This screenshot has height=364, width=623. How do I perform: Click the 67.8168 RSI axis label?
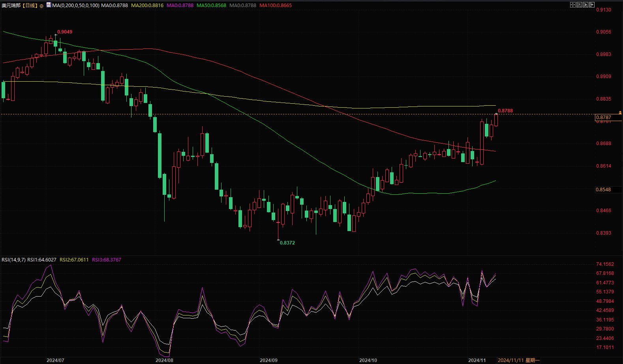(605, 273)
